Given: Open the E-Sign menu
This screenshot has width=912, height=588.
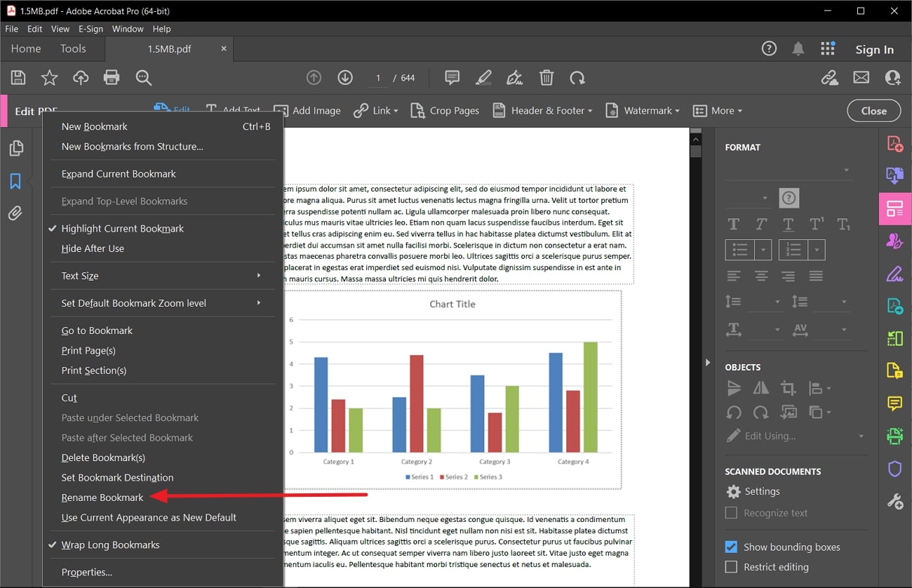Looking at the screenshot, I should coord(90,29).
